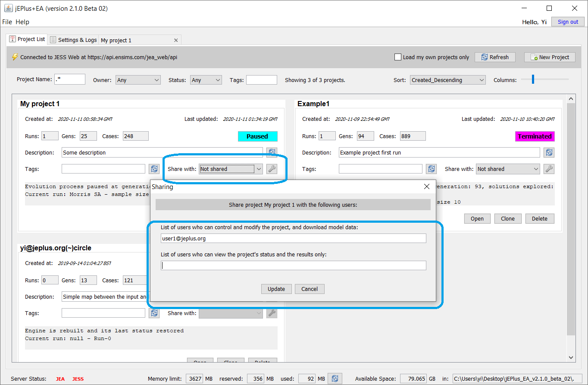Image resolution: width=588 pixels, height=385 pixels.
Task: Close the My project 1 tab
Action: pyautogui.click(x=176, y=40)
